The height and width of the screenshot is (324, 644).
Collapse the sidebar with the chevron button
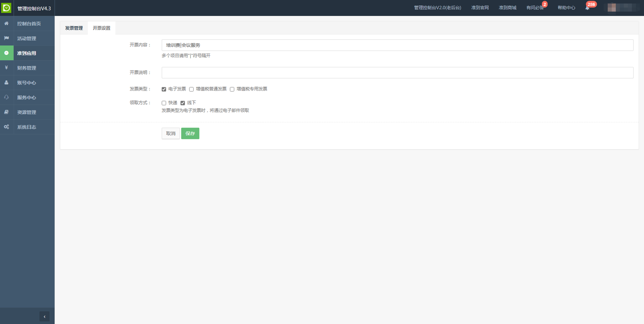(44, 316)
